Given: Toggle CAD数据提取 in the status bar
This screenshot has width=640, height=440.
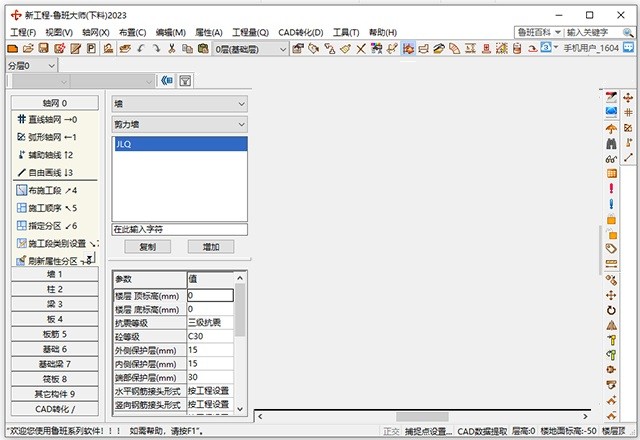Looking at the screenshot, I should coord(482,431).
